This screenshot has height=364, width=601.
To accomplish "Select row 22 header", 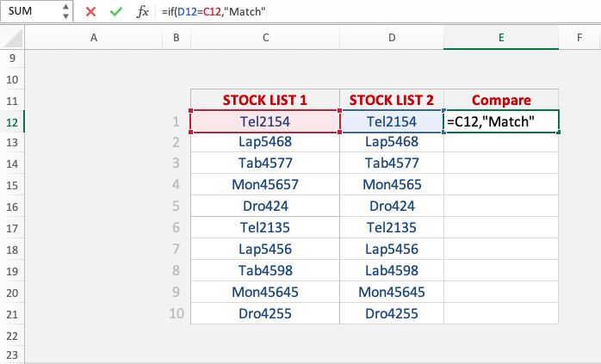I will pos(12,336).
